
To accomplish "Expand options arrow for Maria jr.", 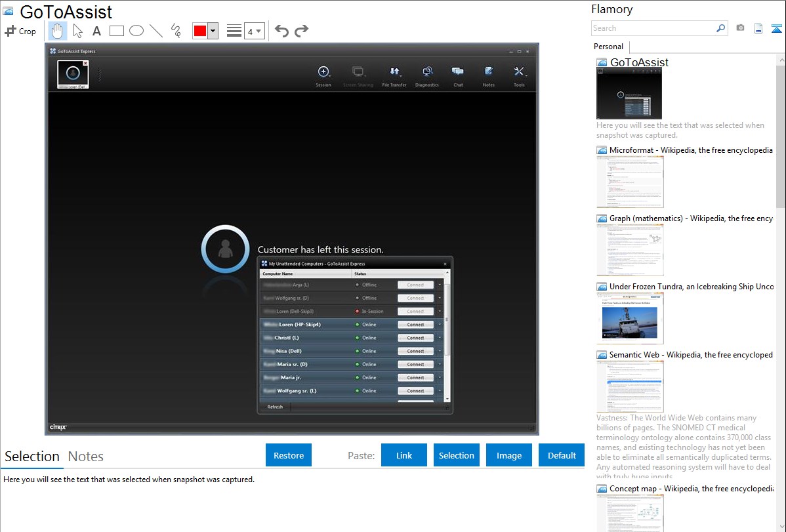I will [x=440, y=378].
